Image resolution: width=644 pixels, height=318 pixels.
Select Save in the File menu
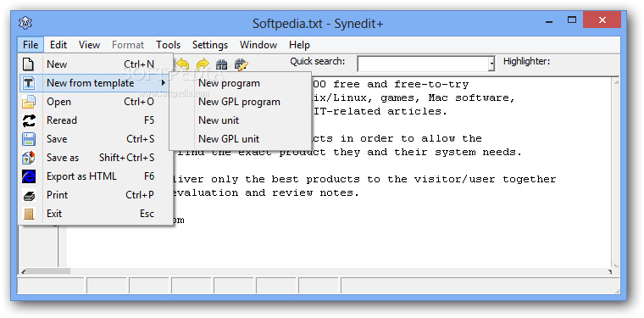click(x=95, y=139)
